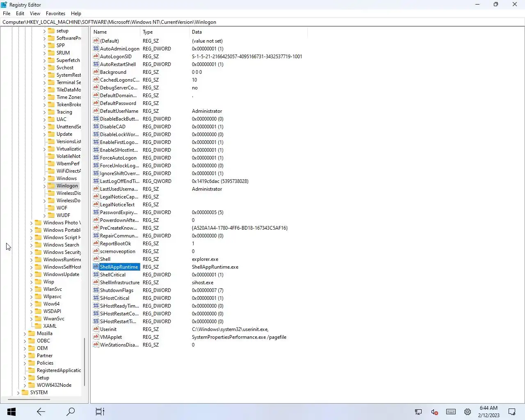Sort values by the Data column header

(x=248, y=32)
